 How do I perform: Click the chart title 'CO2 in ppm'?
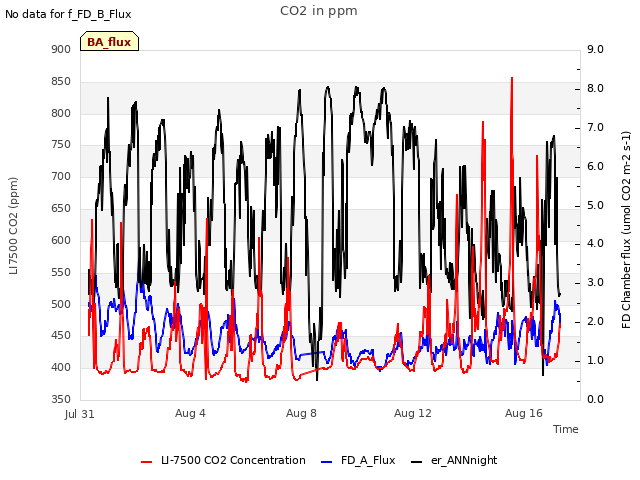319,11
